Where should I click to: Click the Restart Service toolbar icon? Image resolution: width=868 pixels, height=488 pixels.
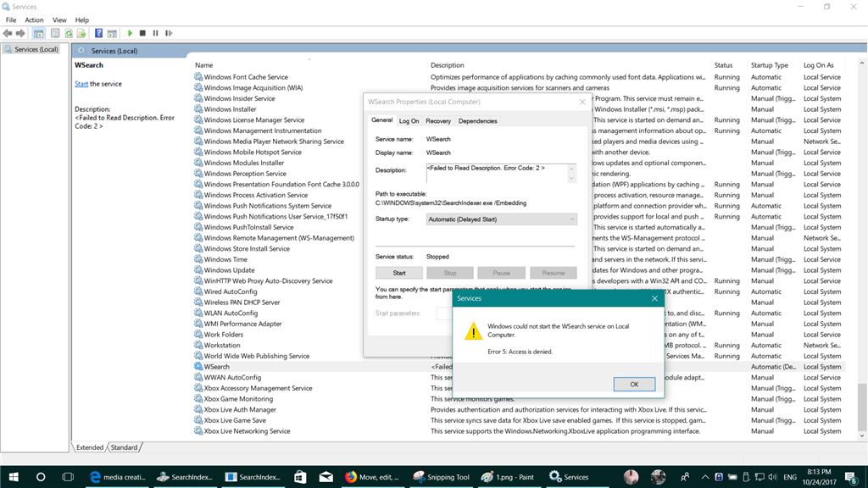coord(169,33)
